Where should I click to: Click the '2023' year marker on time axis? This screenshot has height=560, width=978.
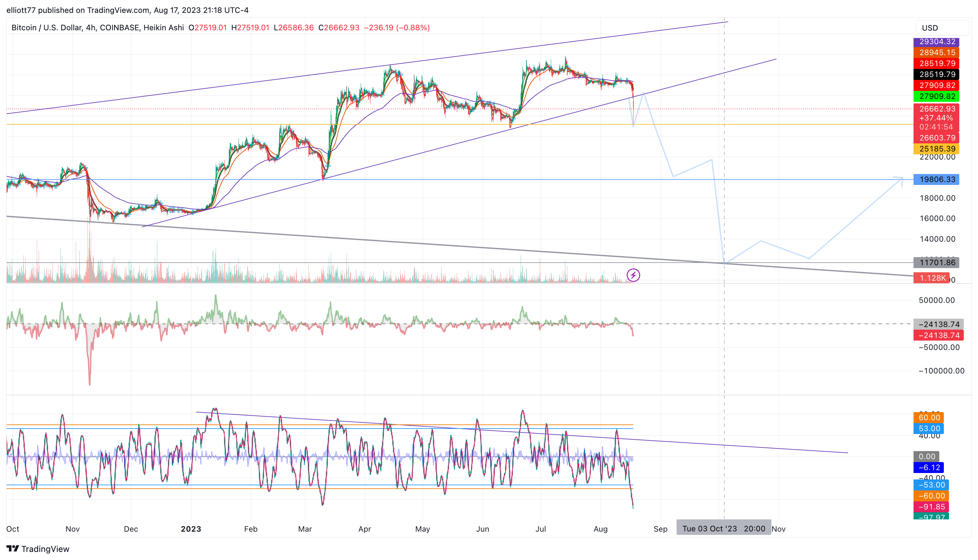click(x=191, y=529)
